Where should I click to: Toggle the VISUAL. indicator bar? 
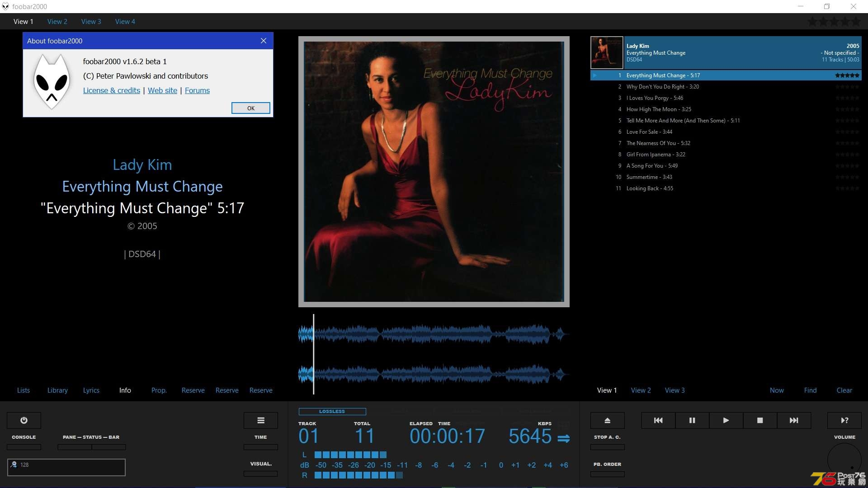pyautogui.click(x=261, y=474)
